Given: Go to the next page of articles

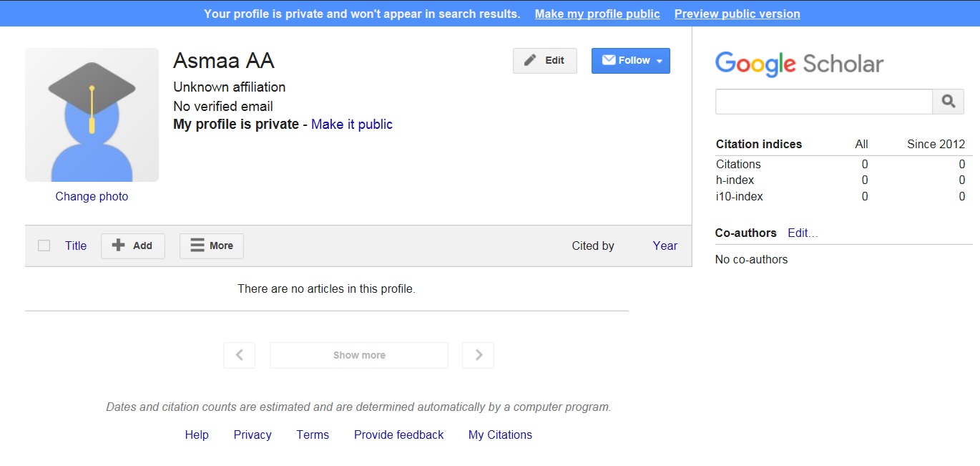Looking at the screenshot, I should (477, 355).
